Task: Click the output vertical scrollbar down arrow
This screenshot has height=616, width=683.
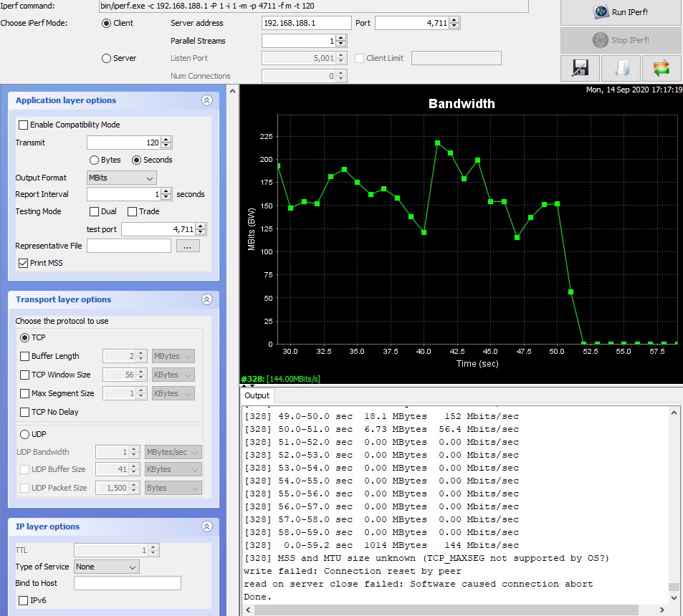Action: [674, 597]
